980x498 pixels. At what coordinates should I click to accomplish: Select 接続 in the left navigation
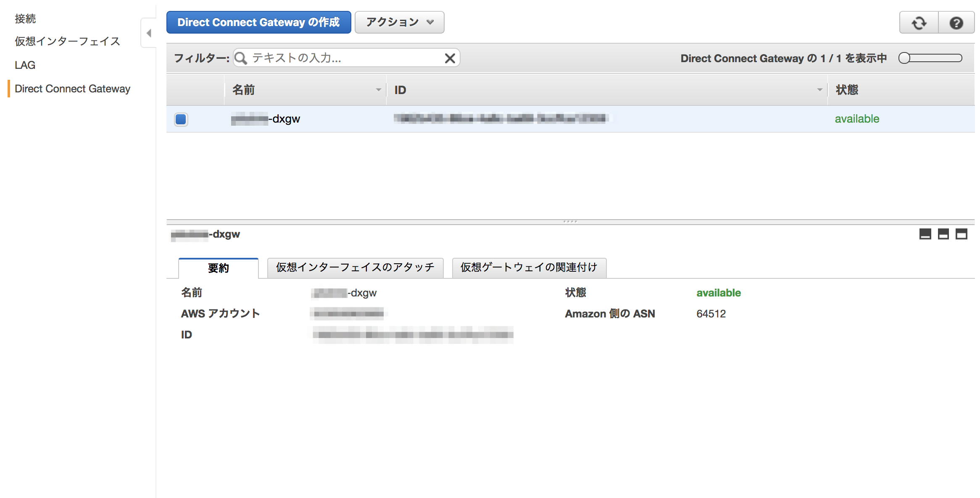click(x=25, y=18)
